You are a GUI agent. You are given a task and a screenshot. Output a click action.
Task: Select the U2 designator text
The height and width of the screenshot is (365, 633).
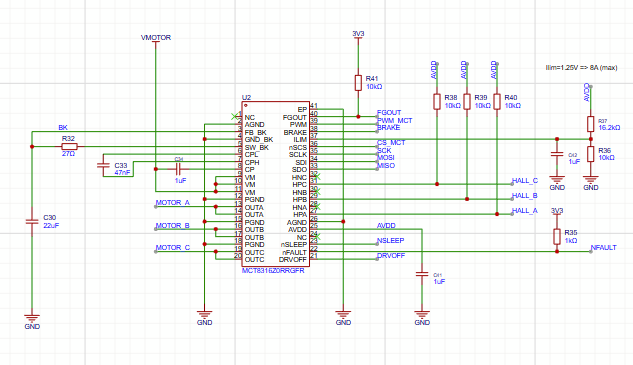(x=246, y=98)
